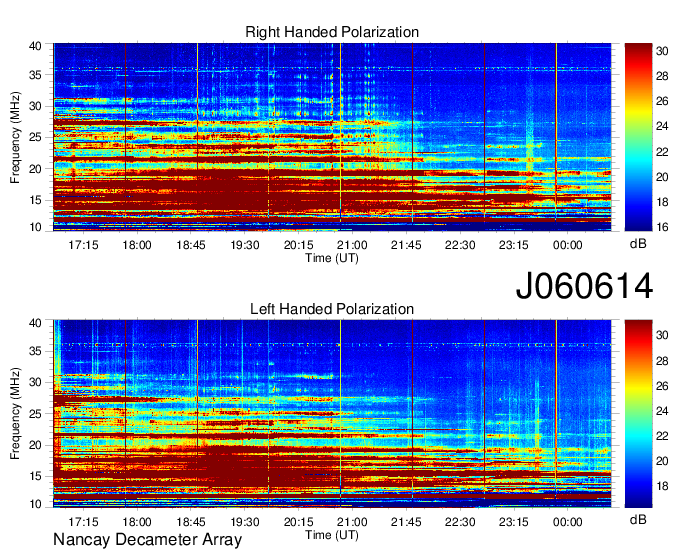Select 40 MHz tick on Right Handed frequency axis
The height and width of the screenshot is (552, 680).
click(x=36, y=46)
